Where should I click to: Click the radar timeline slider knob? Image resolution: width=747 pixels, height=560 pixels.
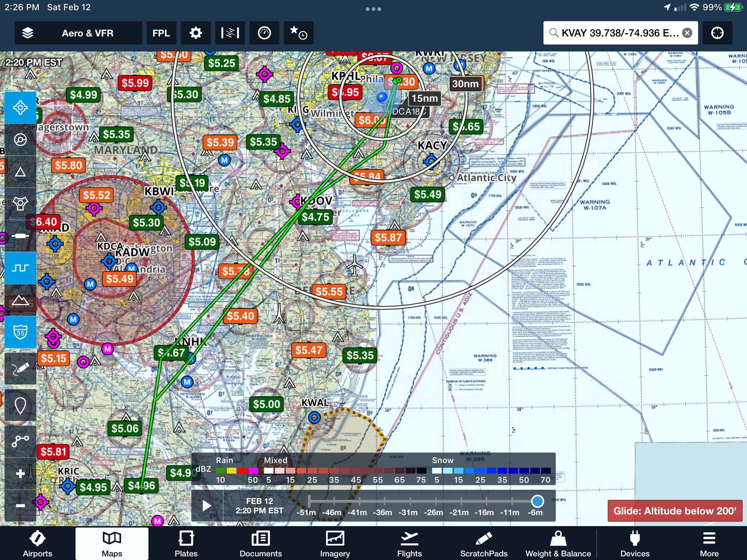[537, 501]
